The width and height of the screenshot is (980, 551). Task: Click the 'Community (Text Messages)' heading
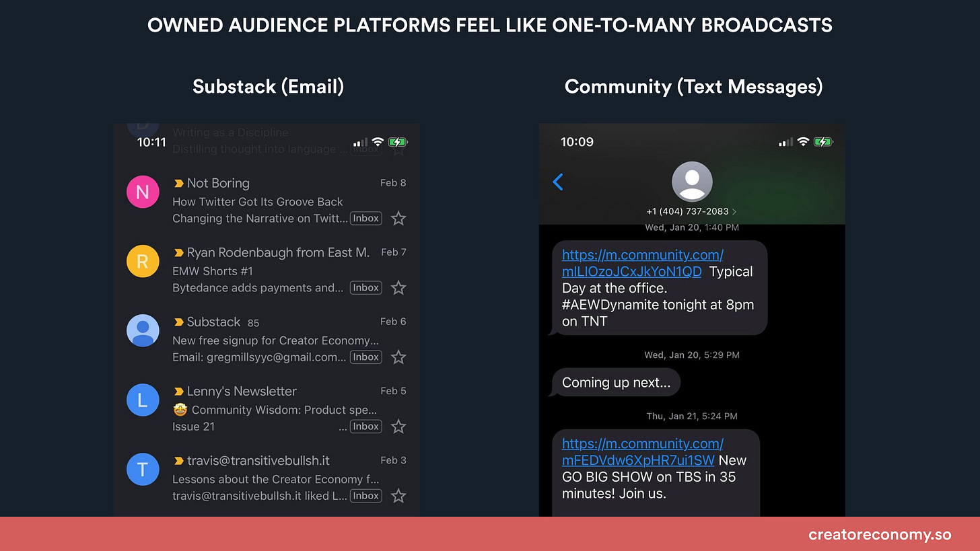[693, 86]
